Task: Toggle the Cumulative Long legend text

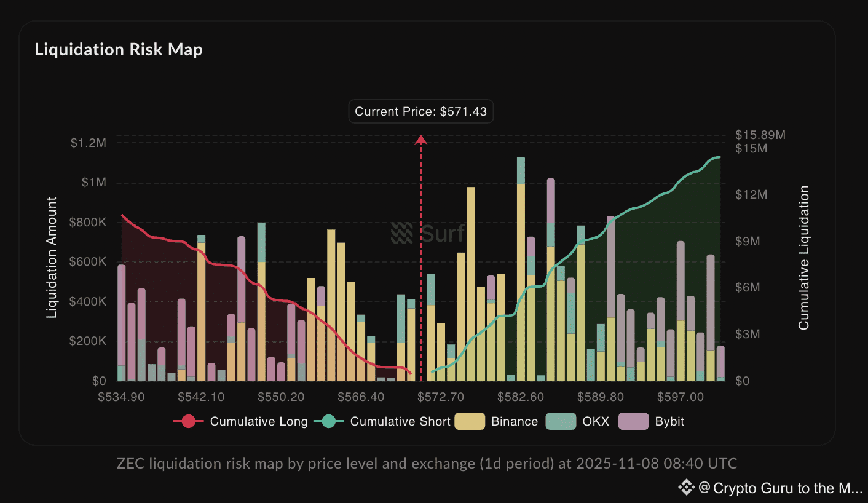Action: [259, 421]
